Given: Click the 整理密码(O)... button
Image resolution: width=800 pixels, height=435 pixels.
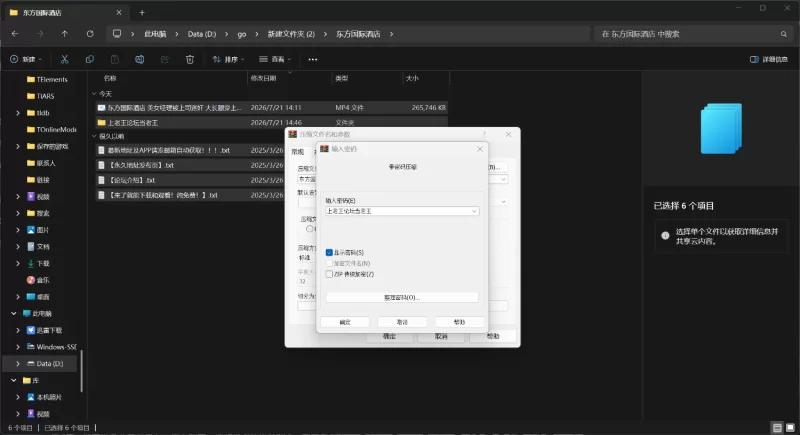Looking at the screenshot, I should click(x=402, y=297).
